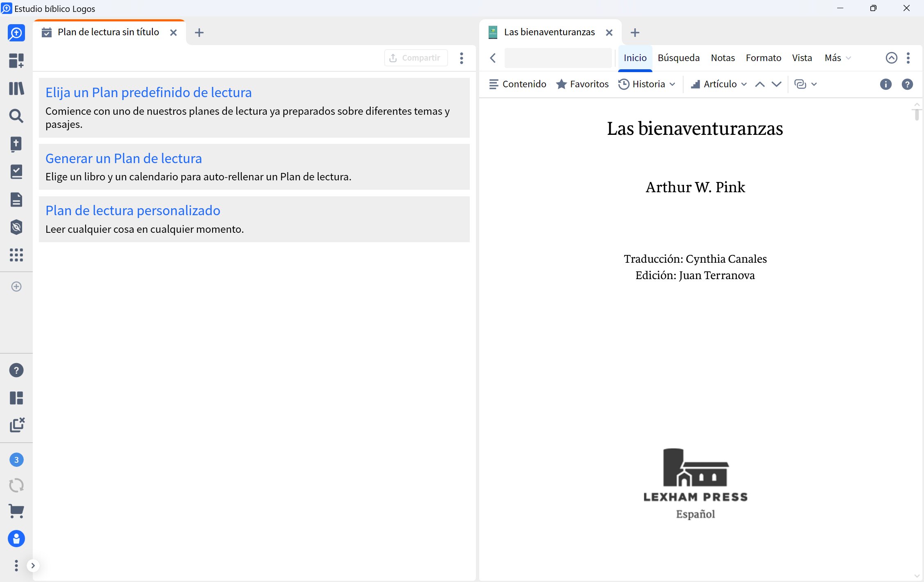The height and width of the screenshot is (582, 924).
Task: Open book panel help question mark icon
Action: point(907,84)
